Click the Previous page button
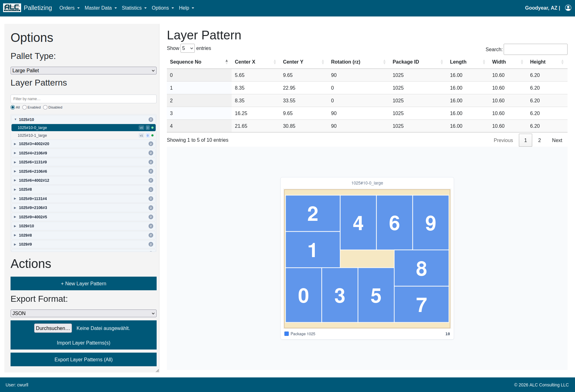The image size is (575, 392). point(503,140)
